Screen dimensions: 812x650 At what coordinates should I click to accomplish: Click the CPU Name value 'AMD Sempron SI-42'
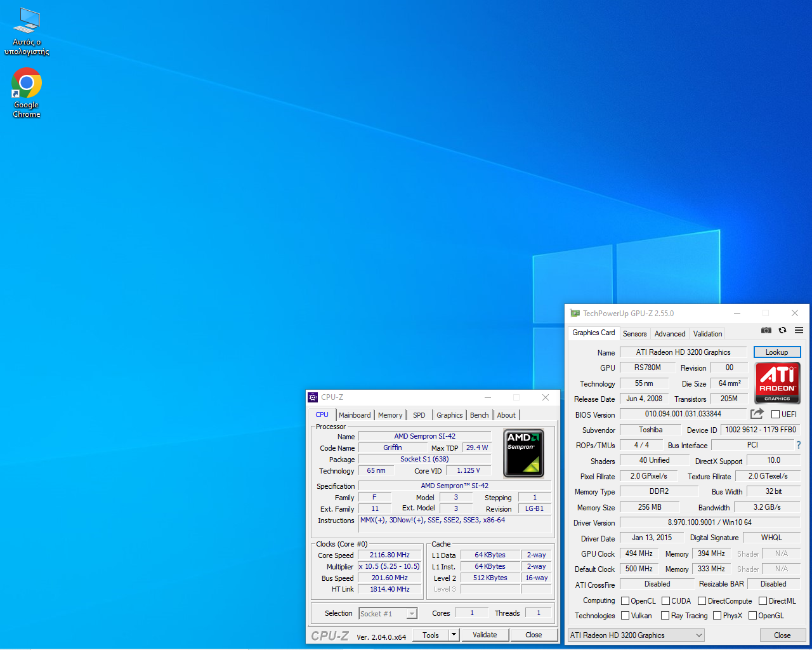[424, 436]
